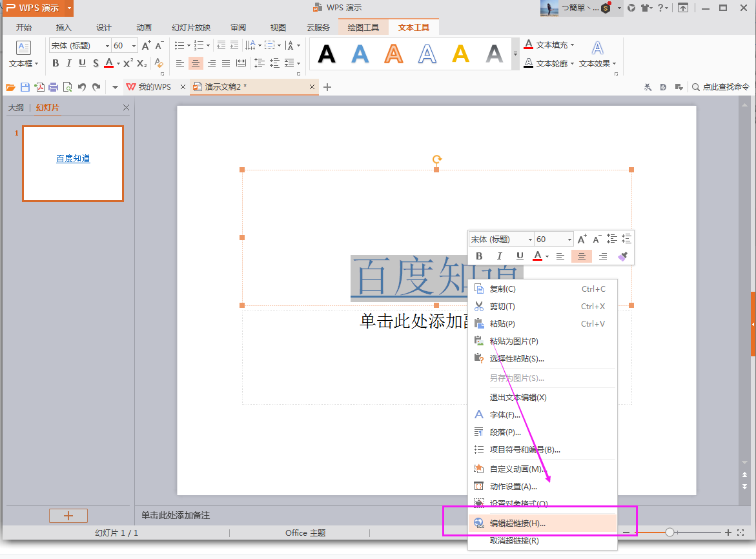Select the black A WordArt style
Image resolution: width=756 pixels, height=559 pixels.
[327, 54]
